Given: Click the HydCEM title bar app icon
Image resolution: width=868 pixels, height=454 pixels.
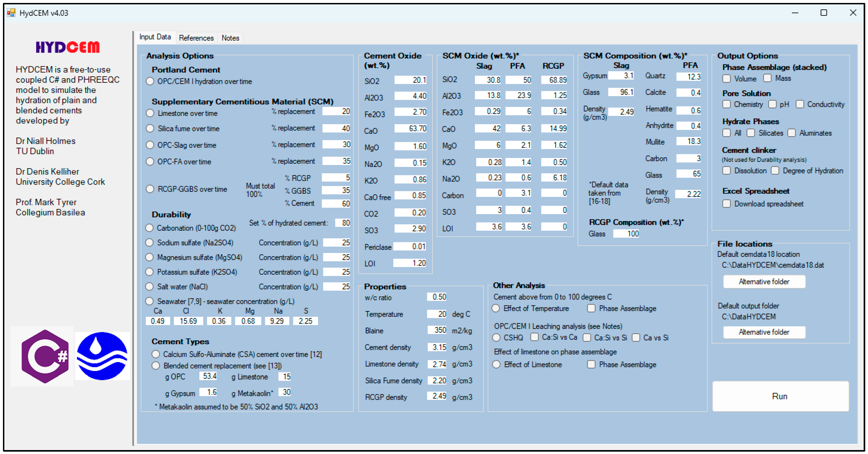Looking at the screenshot, I should click(x=11, y=13).
